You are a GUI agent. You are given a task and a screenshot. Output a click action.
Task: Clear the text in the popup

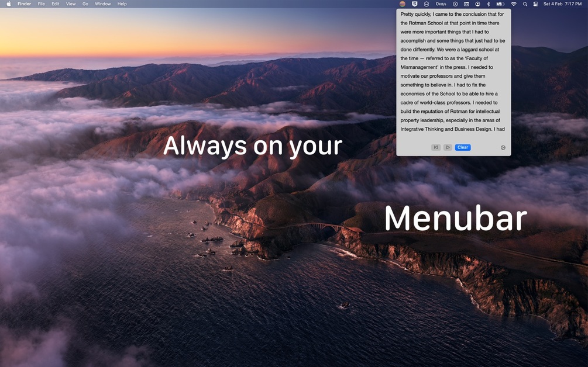click(x=463, y=147)
